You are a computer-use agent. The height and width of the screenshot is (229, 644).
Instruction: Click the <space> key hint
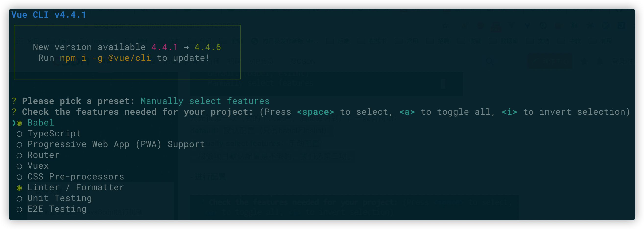pos(315,112)
